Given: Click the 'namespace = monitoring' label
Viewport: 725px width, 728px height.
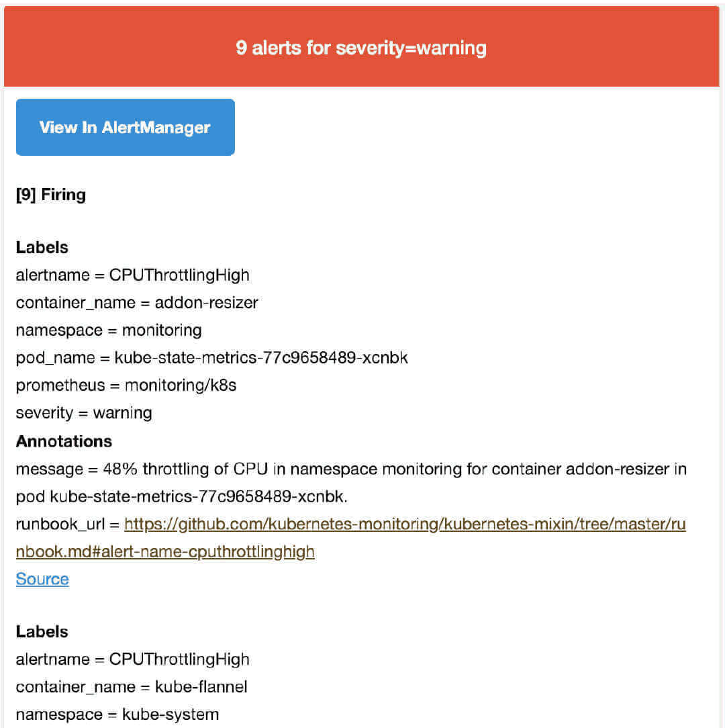Looking at the screenshot, I should [x=109, y=330].
